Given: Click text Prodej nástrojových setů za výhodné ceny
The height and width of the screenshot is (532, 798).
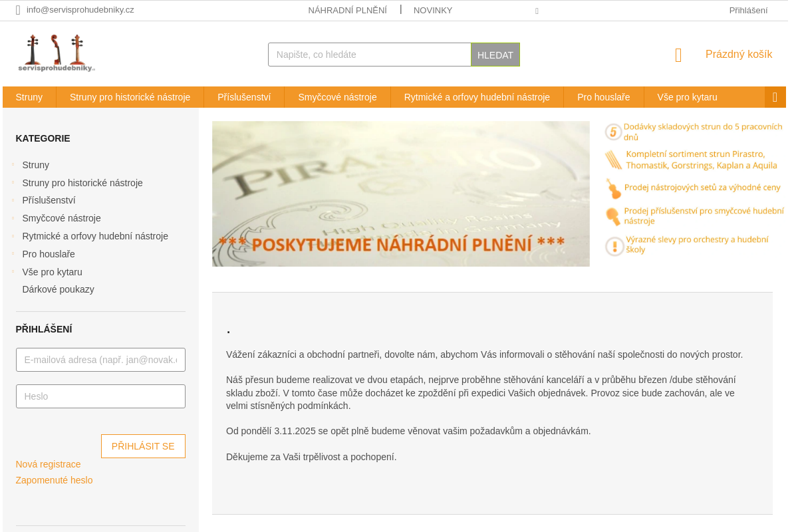Looking at the screenshot, I should pyautogui.click(x=702, y=188).
